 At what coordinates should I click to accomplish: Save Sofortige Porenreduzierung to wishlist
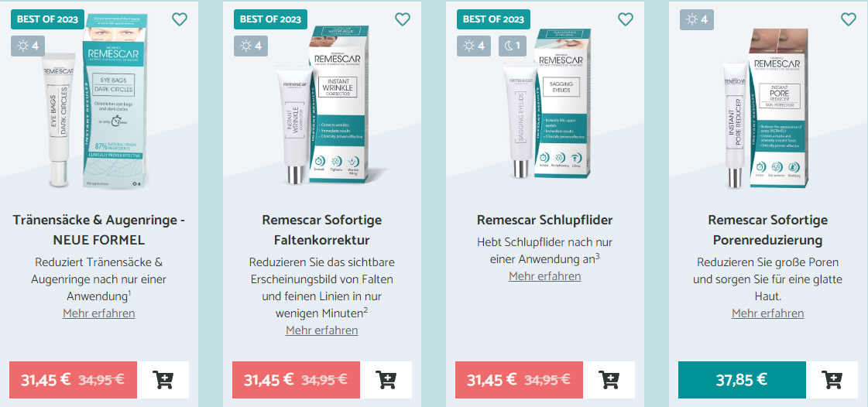849,19
